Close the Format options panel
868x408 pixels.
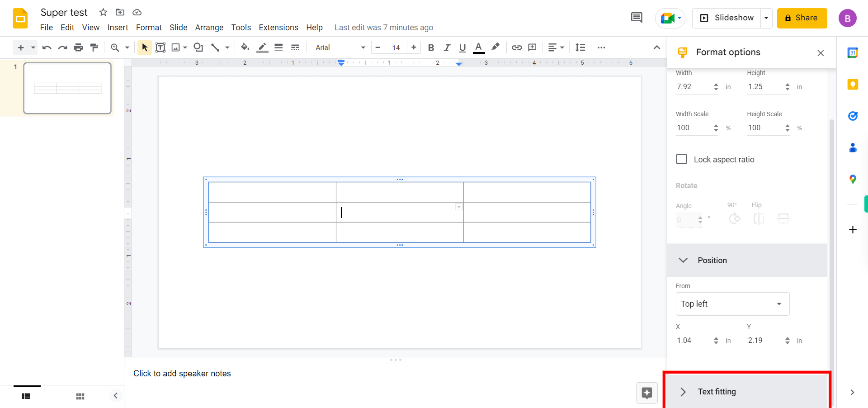pyautogui.click(x=821, y=53)
